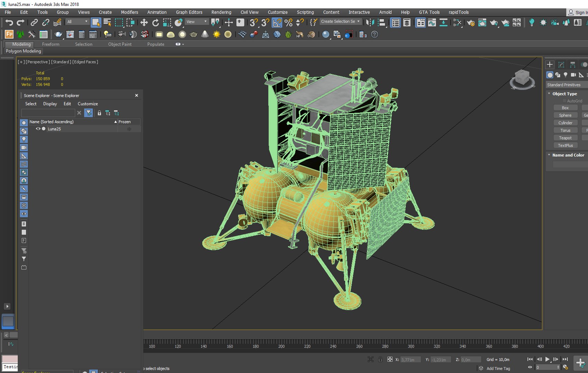Click the Undo arrow icon
The width and height of the screenshot is (588, 373).
[9, 22]
